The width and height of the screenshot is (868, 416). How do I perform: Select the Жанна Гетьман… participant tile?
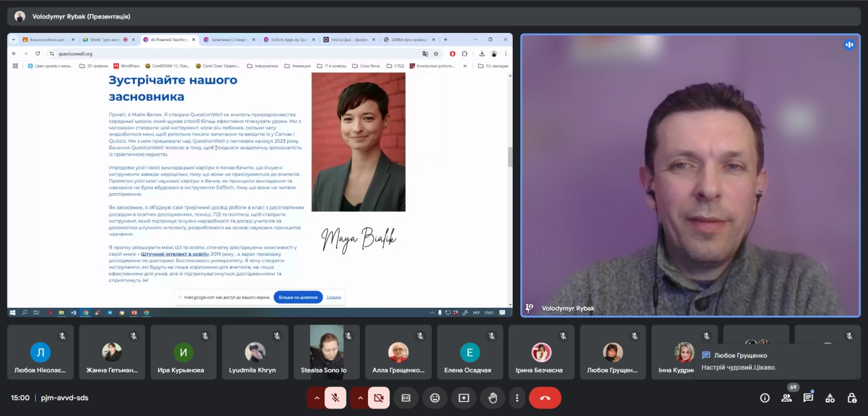[112, 352]
